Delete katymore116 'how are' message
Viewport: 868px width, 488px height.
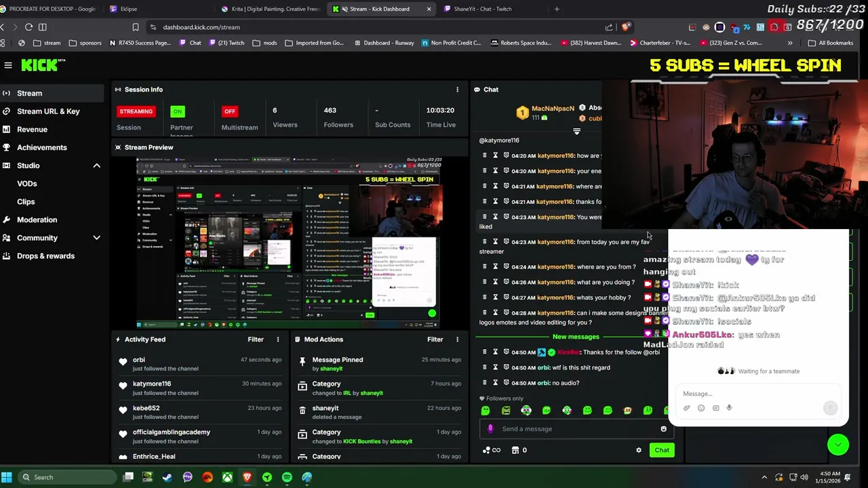484,155
